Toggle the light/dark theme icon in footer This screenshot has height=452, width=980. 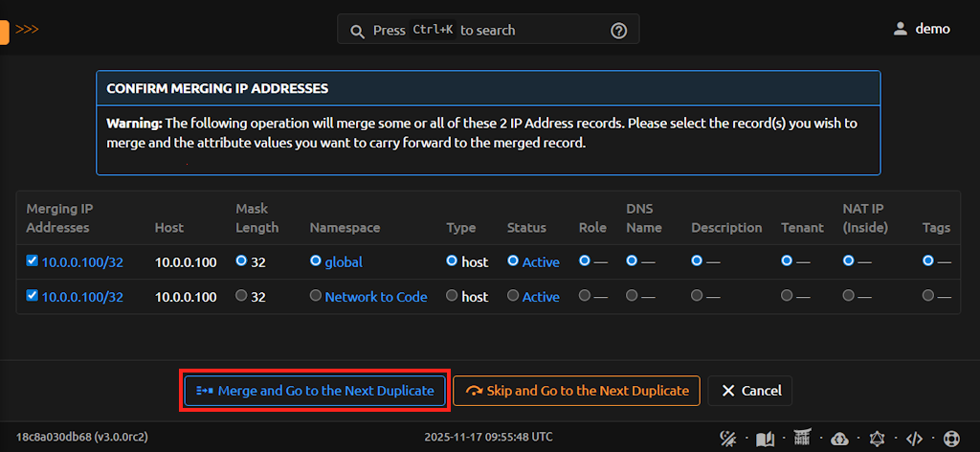[x=728, y=439]
